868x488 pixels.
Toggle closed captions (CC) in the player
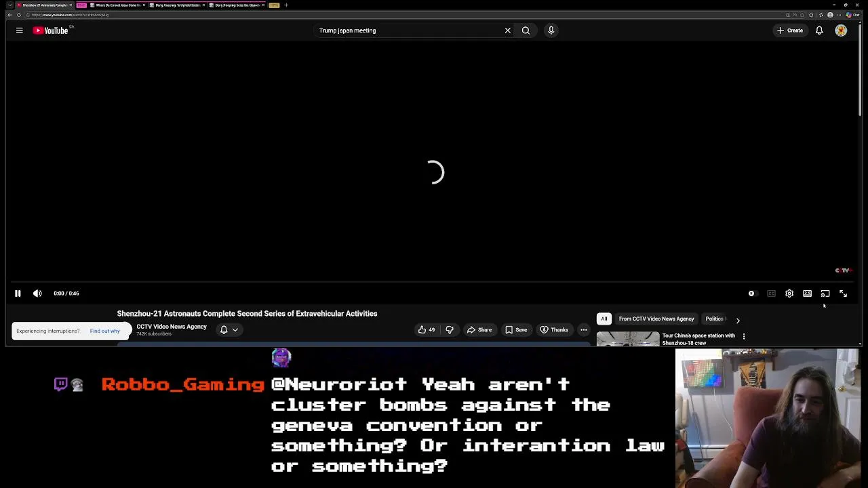[771, 293]
